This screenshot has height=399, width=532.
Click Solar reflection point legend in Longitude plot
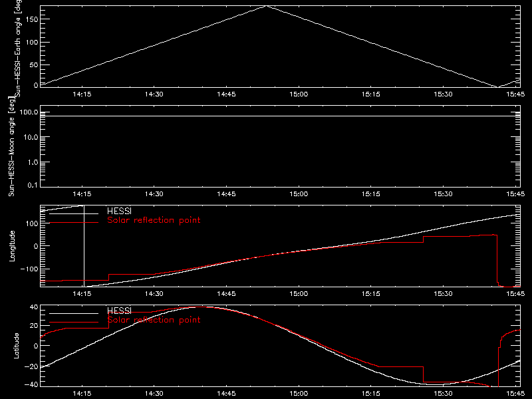pyautogui.click(x=154, y=220)
